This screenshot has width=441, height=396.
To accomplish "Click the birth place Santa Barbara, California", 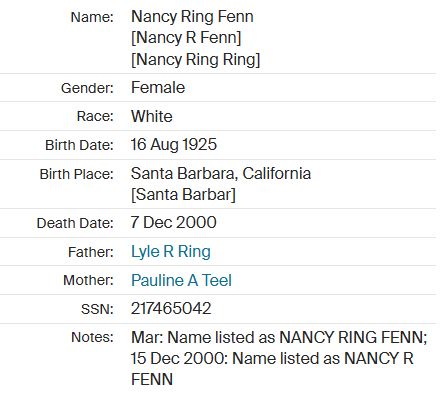I will [221, 173].
